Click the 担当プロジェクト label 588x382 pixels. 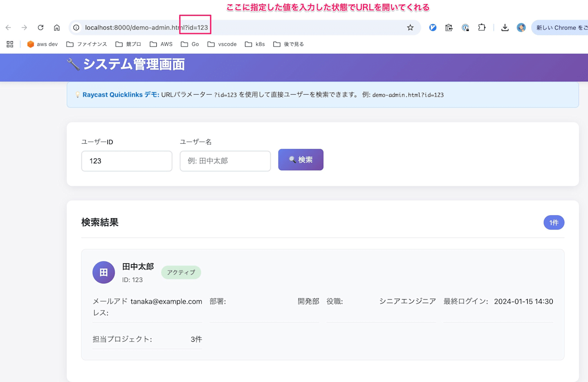coord(122,339)
